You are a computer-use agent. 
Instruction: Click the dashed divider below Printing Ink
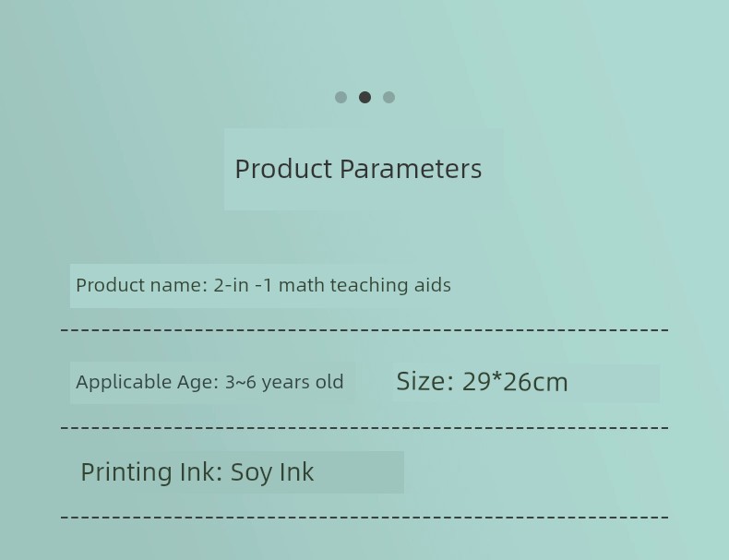pyautogui.click(x=364, y=517)
